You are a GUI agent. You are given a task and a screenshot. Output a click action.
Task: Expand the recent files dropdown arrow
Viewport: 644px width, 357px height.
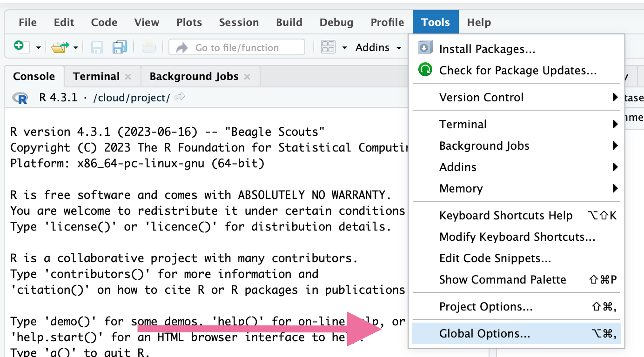[x=75, y=48]
